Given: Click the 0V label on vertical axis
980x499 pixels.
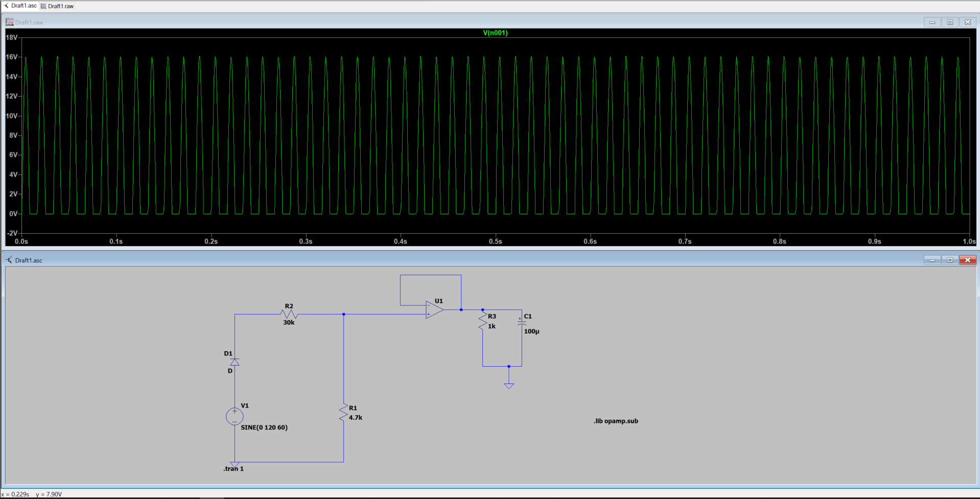Looking at the screenshot, I should pyautogui.click(x=13, y=214).
